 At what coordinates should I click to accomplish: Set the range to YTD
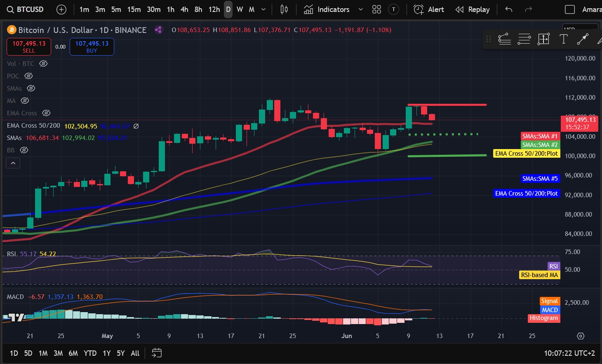pyautogui.click(x=90, y=353)
